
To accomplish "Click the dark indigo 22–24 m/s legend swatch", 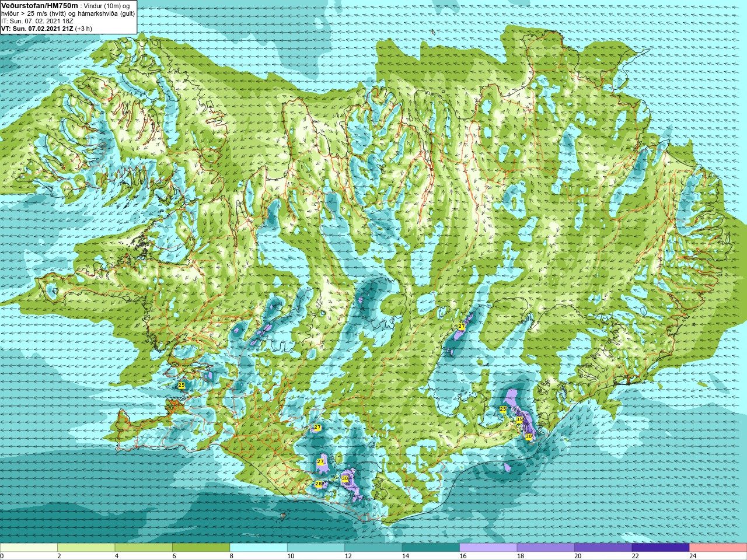I will tap(661, 548).
